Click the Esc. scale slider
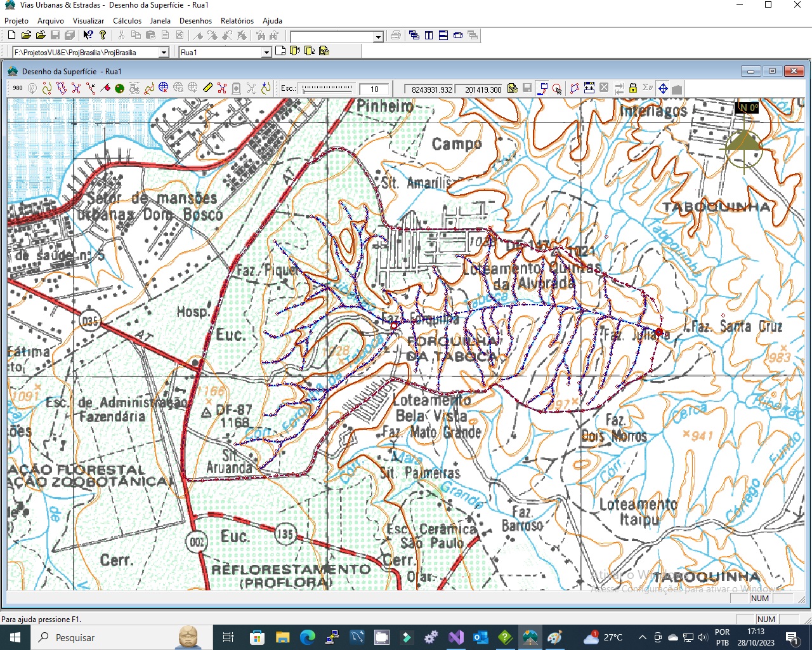812x650 pixels. tap(327, 88)
